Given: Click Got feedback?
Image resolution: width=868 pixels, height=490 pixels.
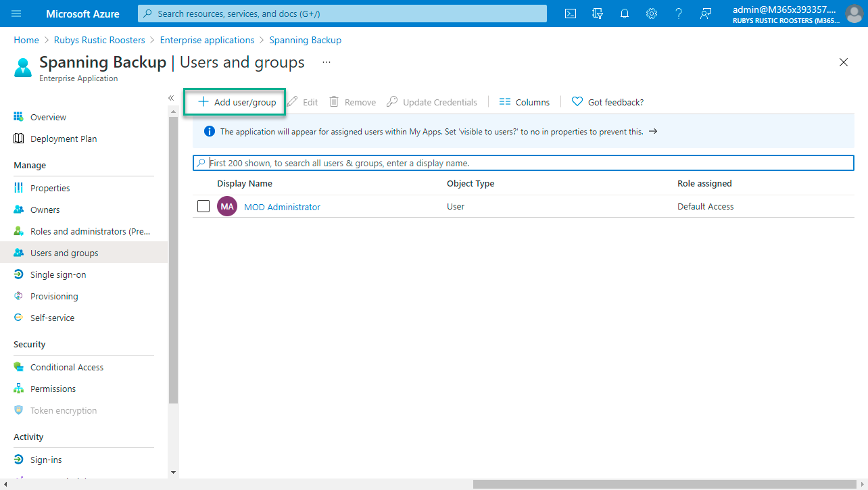Looking at the screenshot, I should (x=608, y=102).
